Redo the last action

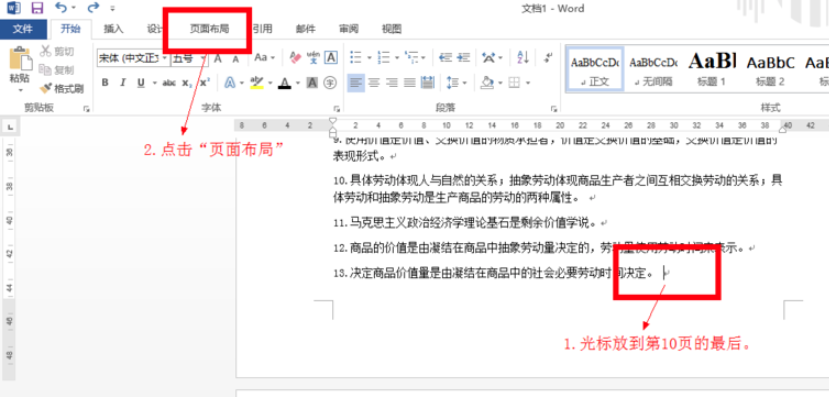(x=93, y=8)
